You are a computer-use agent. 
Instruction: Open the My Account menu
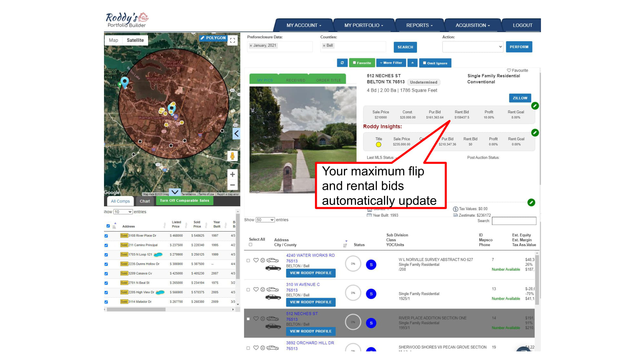click(304, 25)
